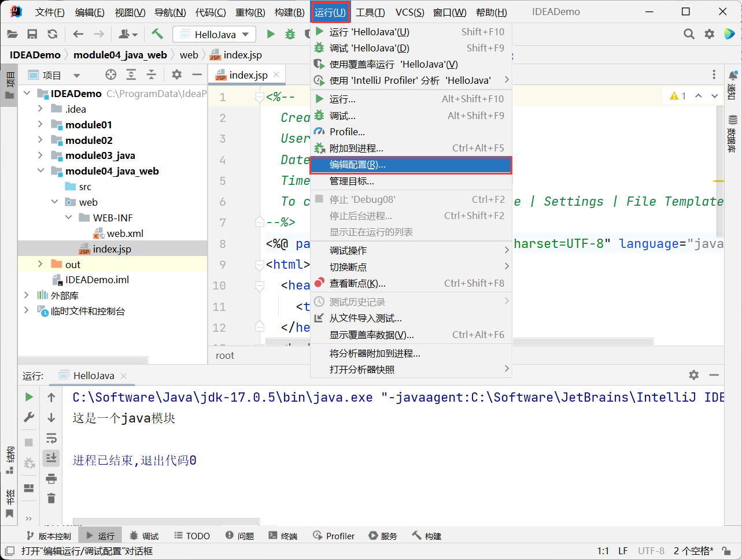Screen dimensions: 742x560
Task: Navigate back with the left arrow
Action: pos(78,34)
